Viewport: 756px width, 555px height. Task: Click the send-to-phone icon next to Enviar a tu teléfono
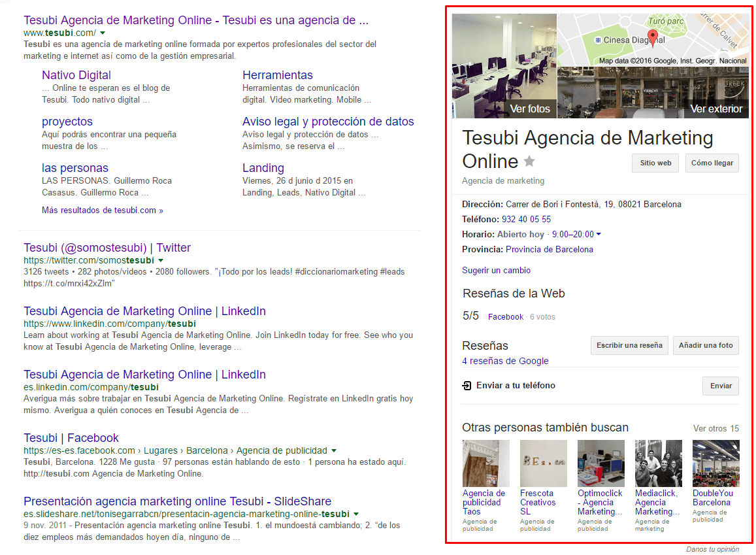(x=467, y=385)
